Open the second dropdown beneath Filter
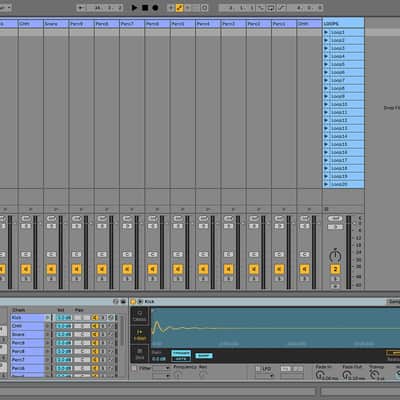The image size is (400, 400). click(x=162, y=376)
